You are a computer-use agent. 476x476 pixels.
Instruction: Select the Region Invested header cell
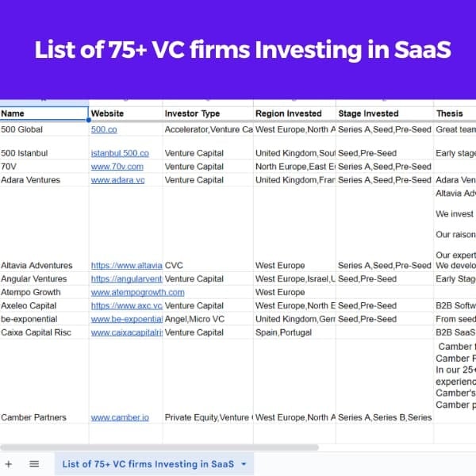(x=294, y=113)
